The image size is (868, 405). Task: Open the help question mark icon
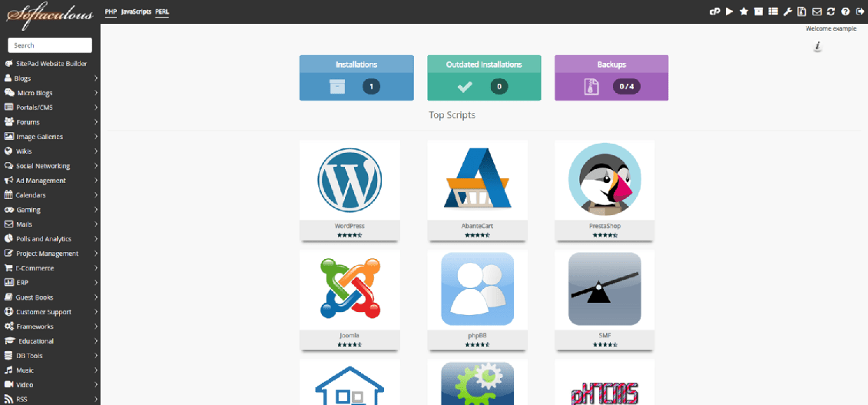coord(845,11)
